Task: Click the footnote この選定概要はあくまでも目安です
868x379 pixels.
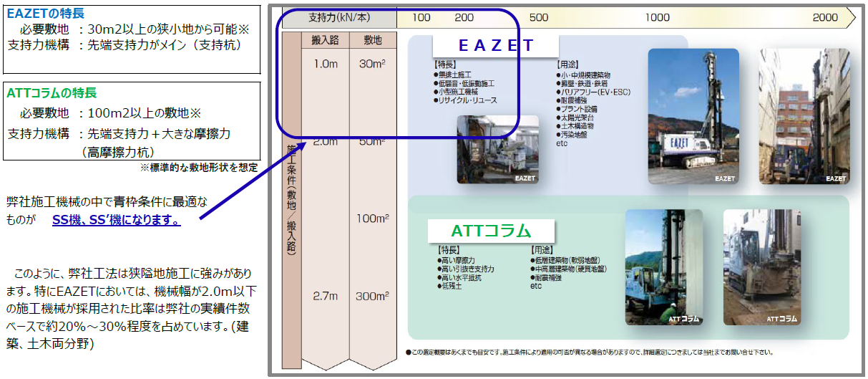Action: click(x=588, y=352)
